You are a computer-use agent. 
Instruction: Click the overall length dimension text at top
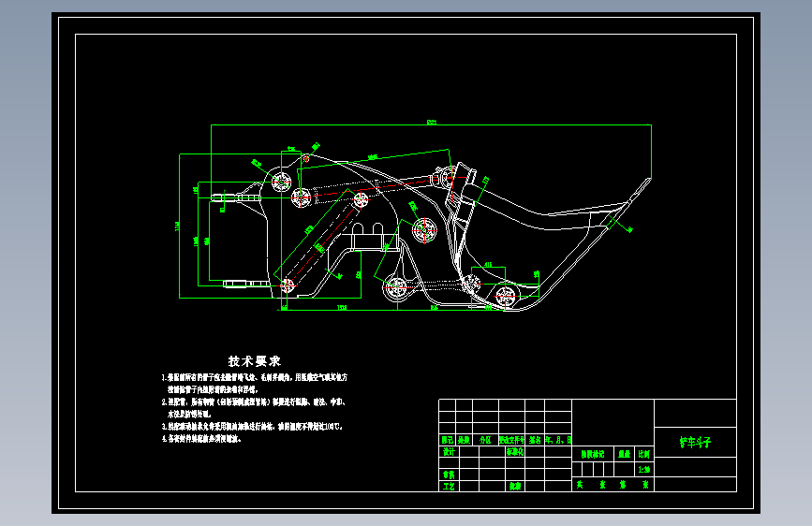432,123
